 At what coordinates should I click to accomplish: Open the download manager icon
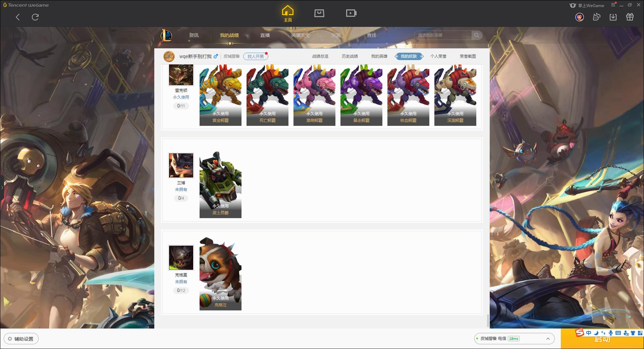[613, 17]
